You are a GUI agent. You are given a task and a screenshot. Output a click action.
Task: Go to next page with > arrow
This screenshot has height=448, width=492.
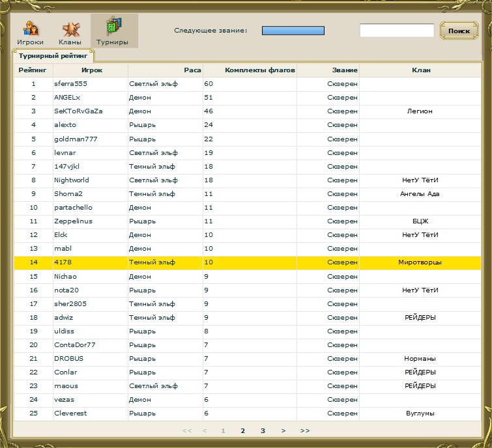tap(283, 431)
